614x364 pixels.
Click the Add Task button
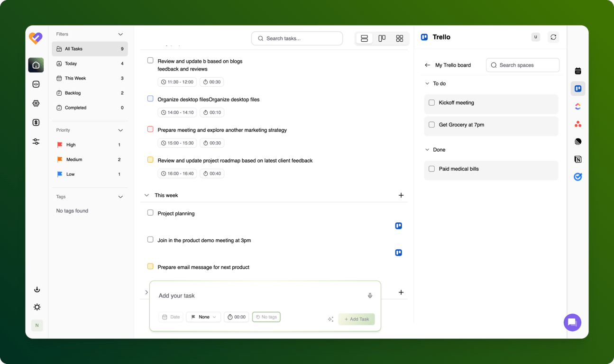point(357,319)
